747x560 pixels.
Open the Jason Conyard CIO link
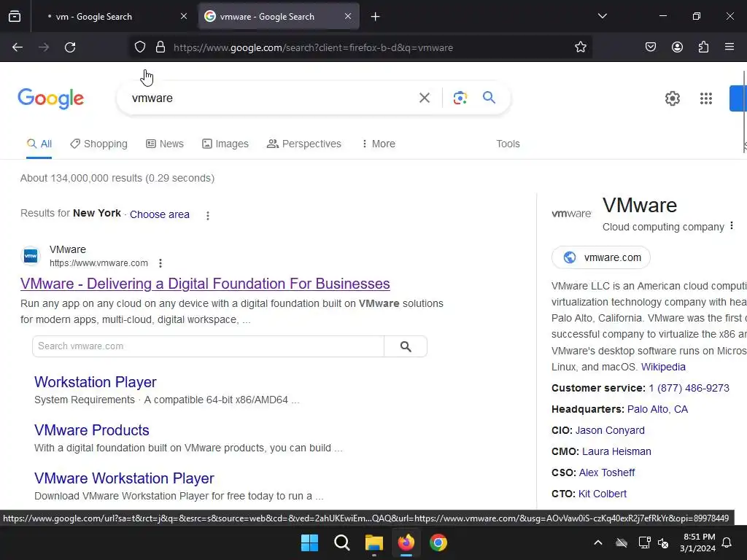tap(610, 430)
